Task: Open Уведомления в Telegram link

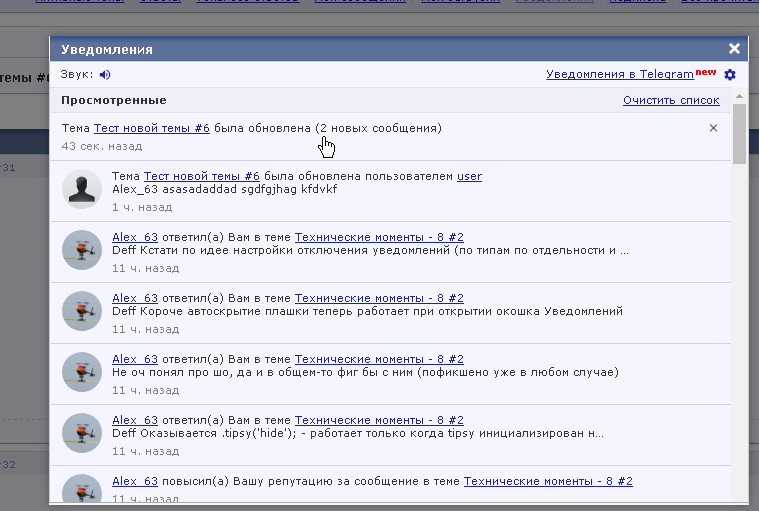Action: pos(620,74)
